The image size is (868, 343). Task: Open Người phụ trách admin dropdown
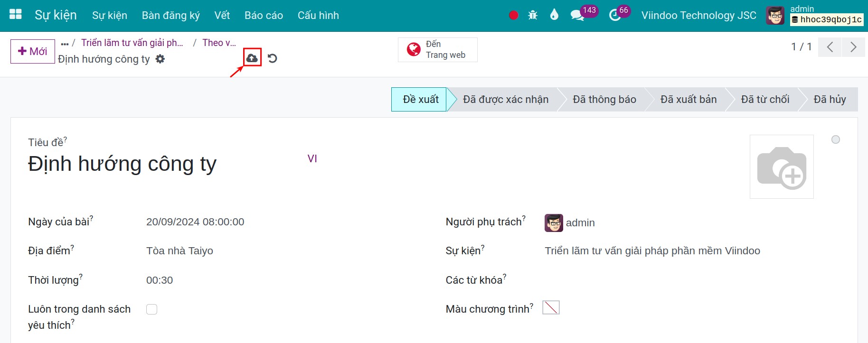(x=580, y=223)
